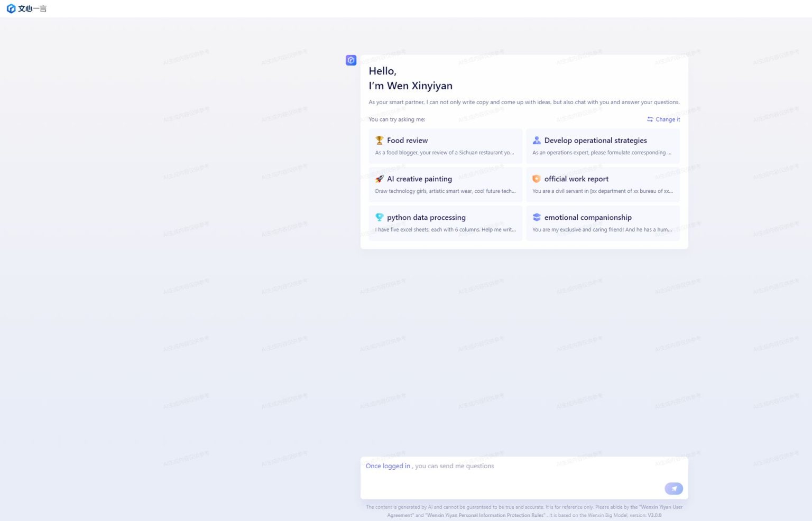
Task: Click the paper plane send icon
Action: (673, 488)
